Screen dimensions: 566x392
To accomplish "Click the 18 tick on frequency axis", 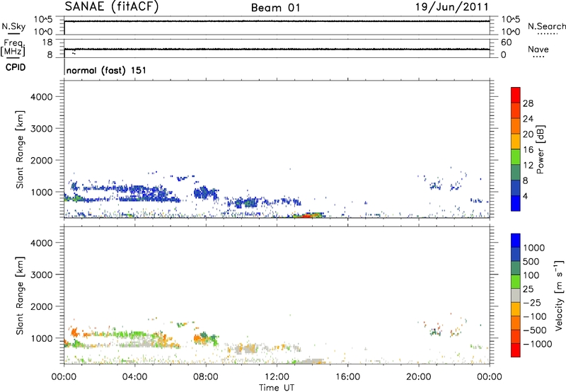I will [47, 42].
